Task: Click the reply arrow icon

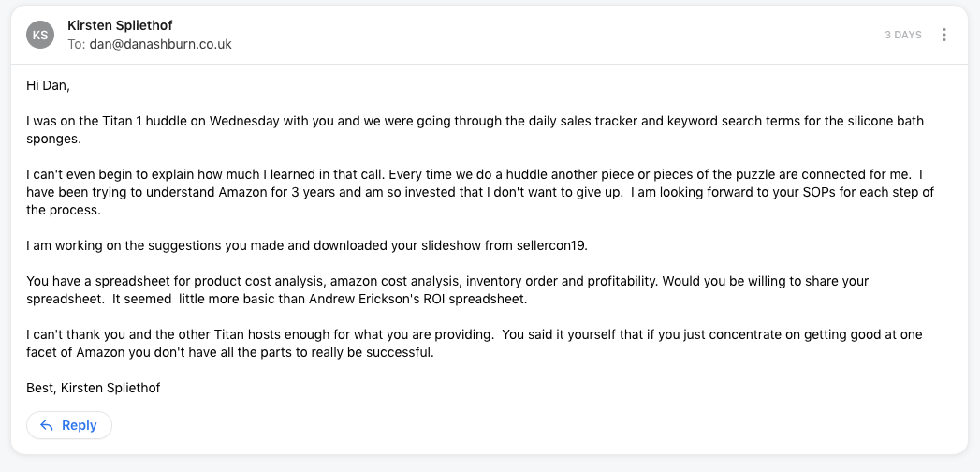Action: click(x=46, y=425)
